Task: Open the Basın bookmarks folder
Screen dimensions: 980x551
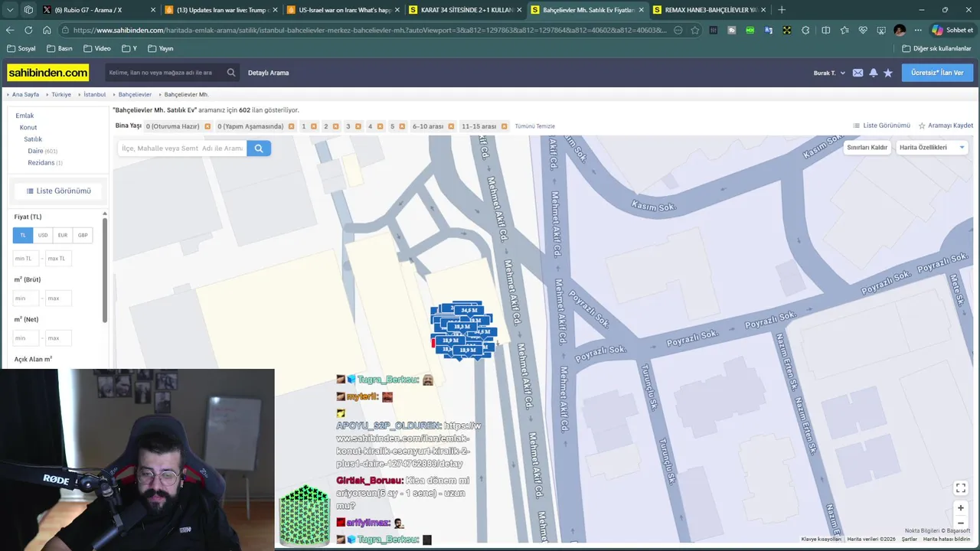Action: [x=59, y=48]
